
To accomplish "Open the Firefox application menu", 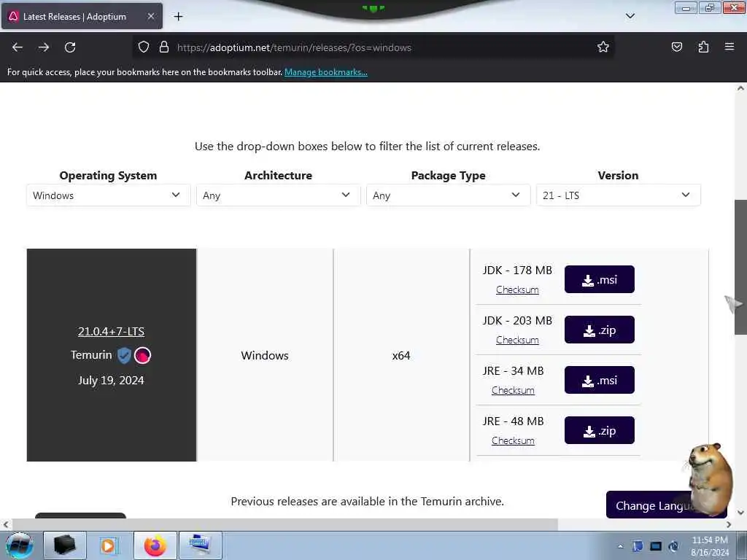I will 729,47.
